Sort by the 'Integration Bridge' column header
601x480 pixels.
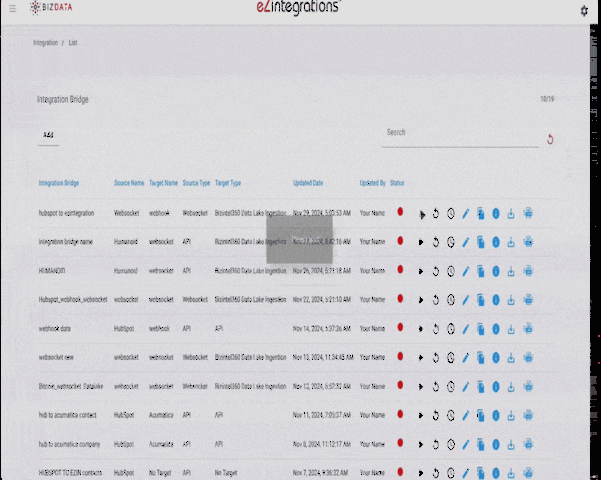tap(59, 184)
